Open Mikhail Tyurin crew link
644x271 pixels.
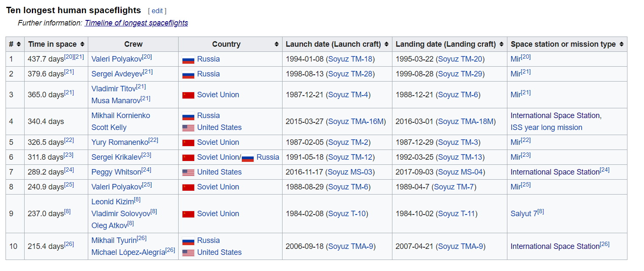pyautogui.click(x=114, y=240)
